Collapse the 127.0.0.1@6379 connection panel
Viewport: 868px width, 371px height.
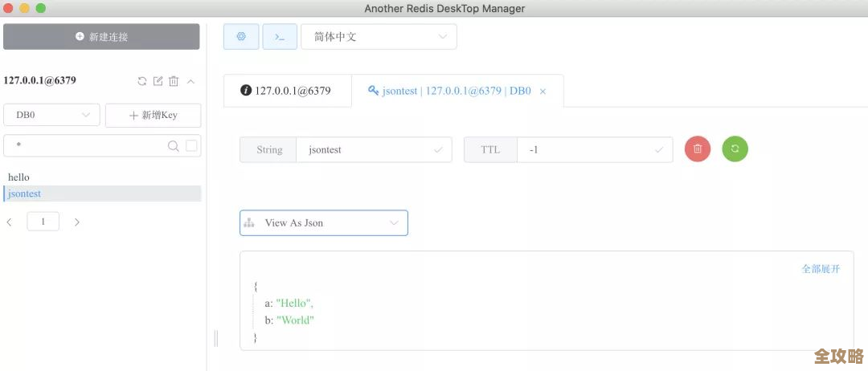190,81
